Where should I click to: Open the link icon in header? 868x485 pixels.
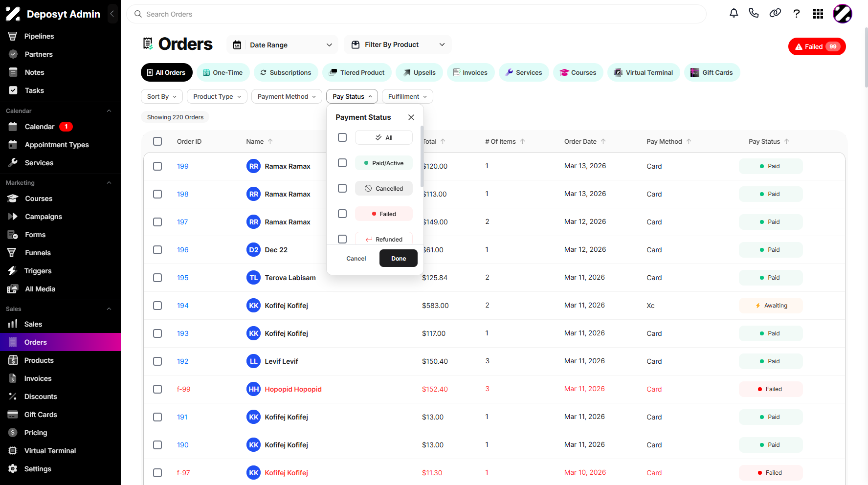tap(775, 13)
